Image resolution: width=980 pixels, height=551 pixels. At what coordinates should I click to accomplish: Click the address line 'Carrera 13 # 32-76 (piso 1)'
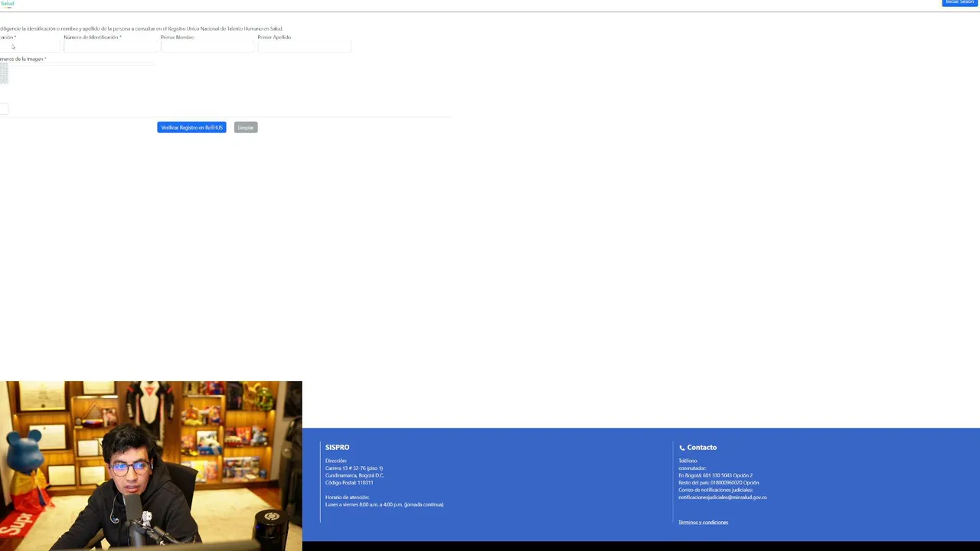click(354, 468)
